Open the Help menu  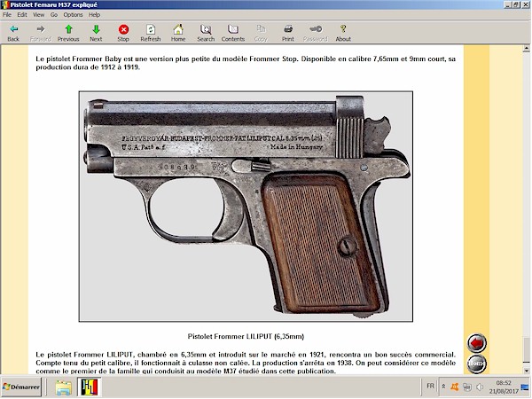pos(94,14)
